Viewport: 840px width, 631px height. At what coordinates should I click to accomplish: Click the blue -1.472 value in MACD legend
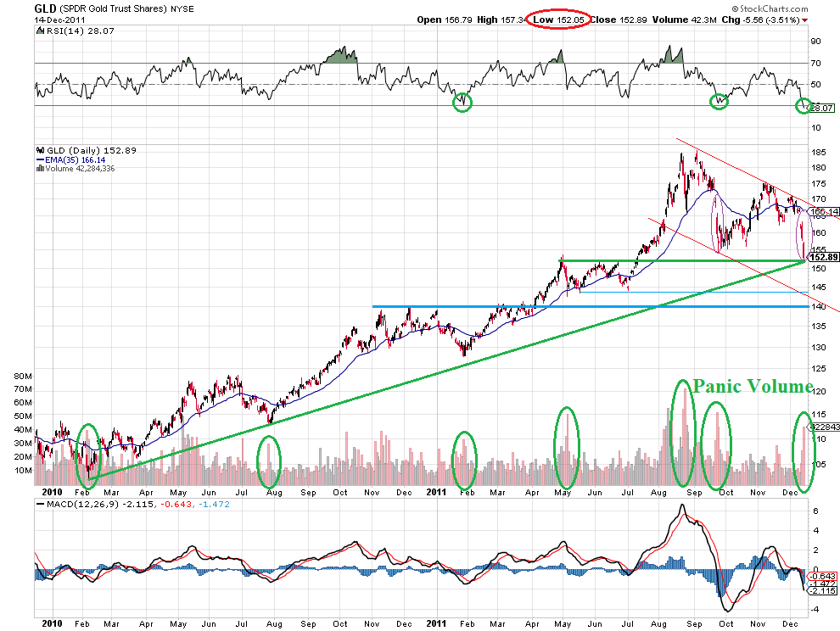pyautogui.click(x=214, y=505)
